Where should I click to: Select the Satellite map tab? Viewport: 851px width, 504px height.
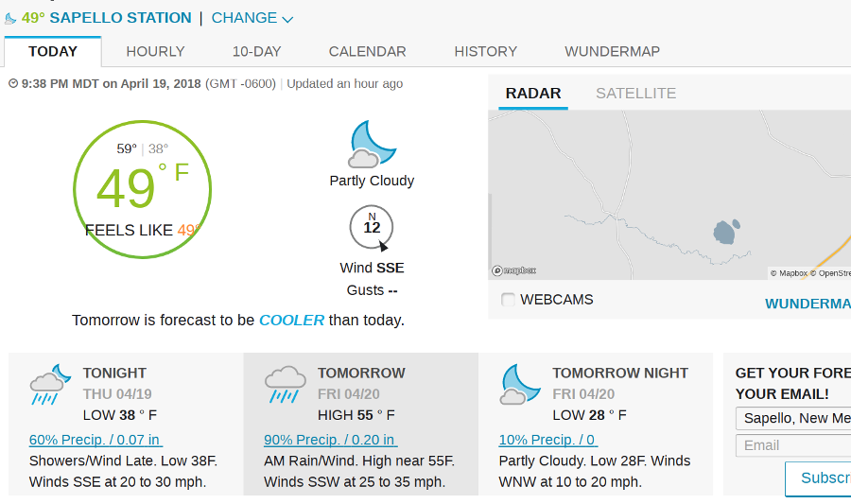(x=635, y=93)
